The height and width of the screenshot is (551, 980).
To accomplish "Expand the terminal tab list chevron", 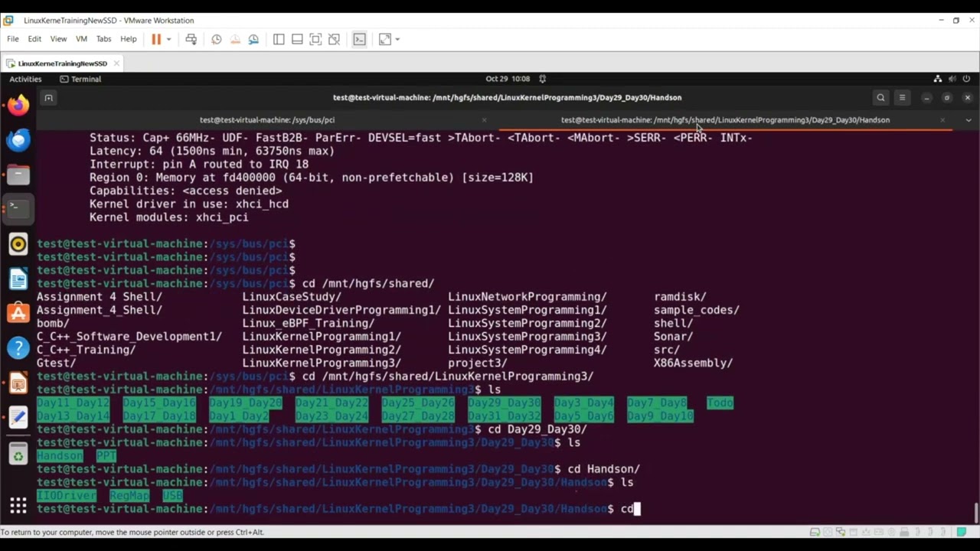I will pos(969,120).
